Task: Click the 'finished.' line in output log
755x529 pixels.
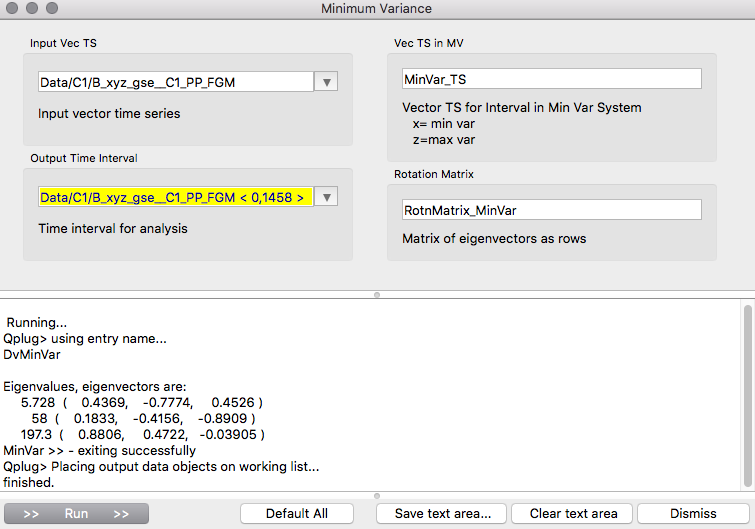Action: point(29,482)
